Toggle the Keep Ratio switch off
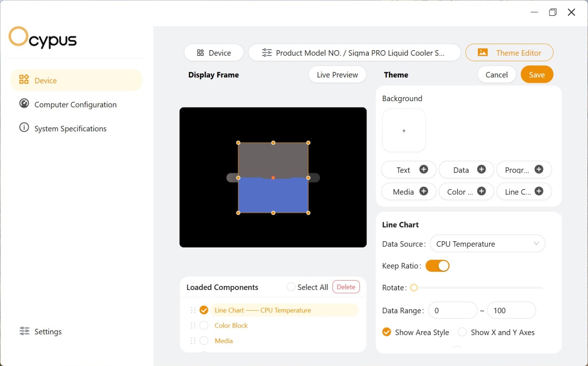Screen dimensions: 588x366 437,266
